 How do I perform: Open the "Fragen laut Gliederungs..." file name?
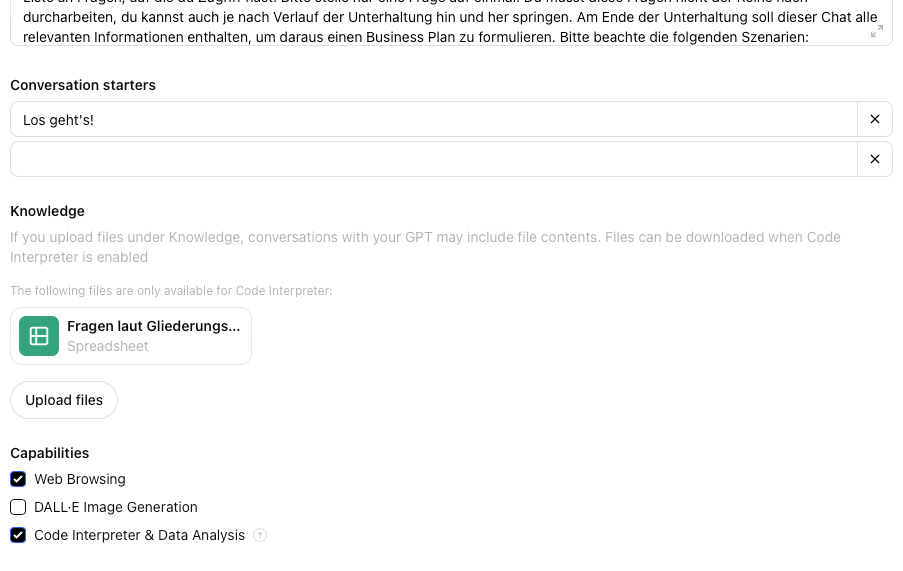153,326
